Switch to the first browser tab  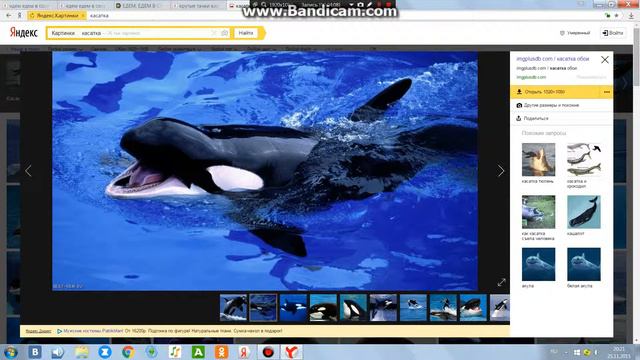[29, 6]
